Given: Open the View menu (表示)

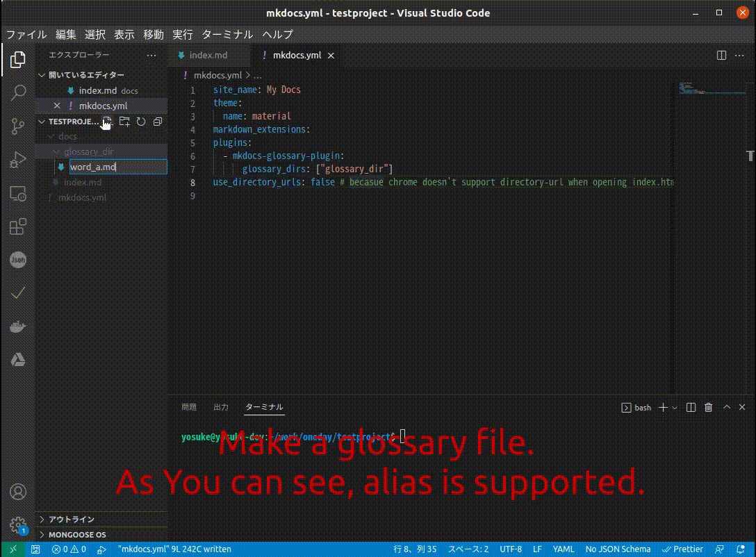Looking at the screenshot, I should tap(124, 35).
